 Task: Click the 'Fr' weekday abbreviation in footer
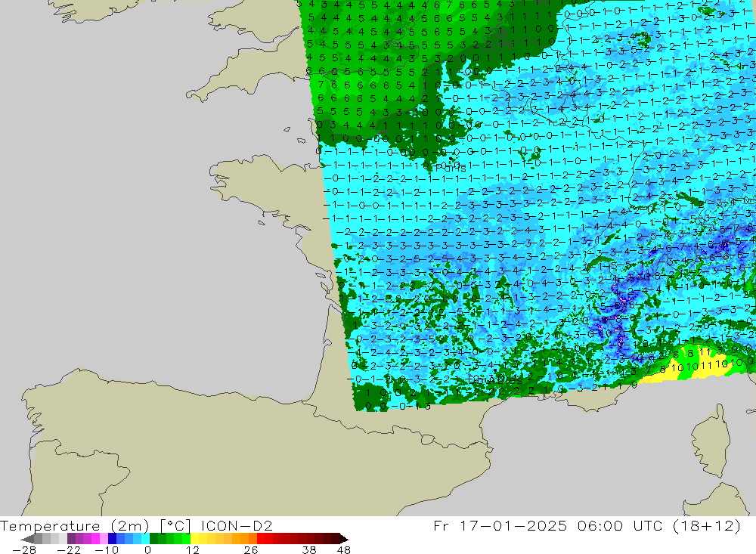442,525
